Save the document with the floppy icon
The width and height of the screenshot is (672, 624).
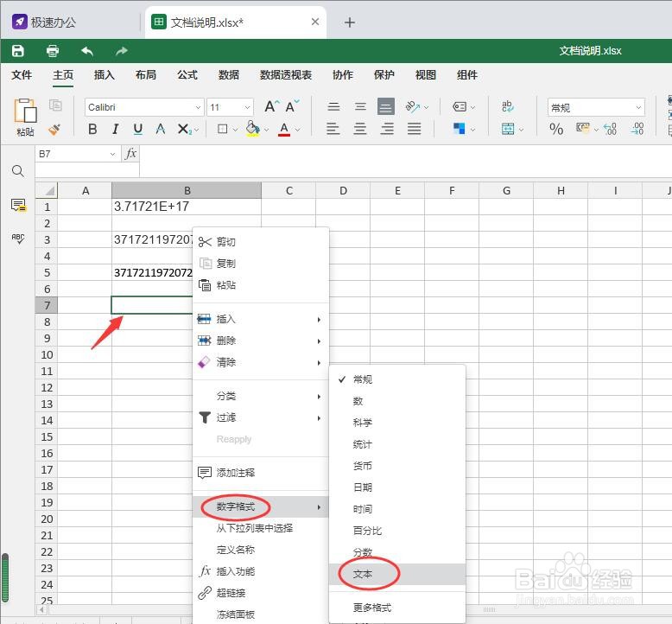coord(17,51)
